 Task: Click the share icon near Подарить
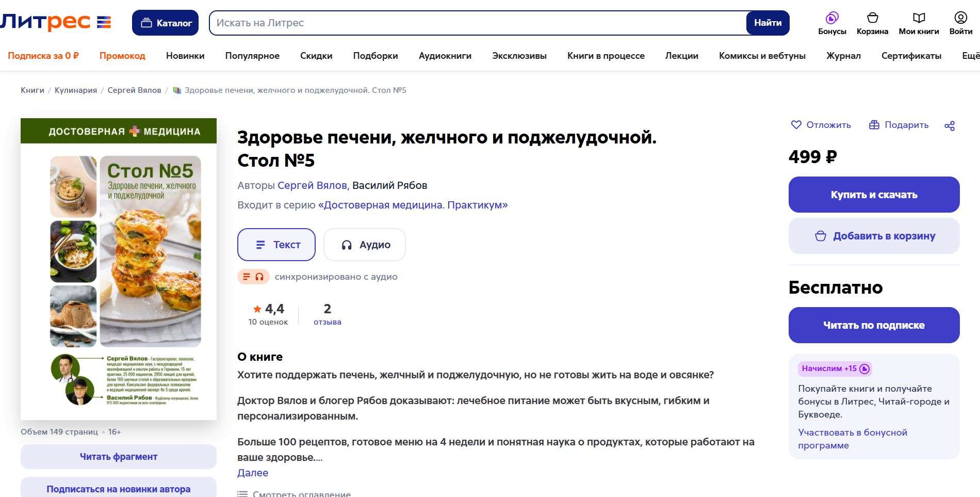coord(950,125)
